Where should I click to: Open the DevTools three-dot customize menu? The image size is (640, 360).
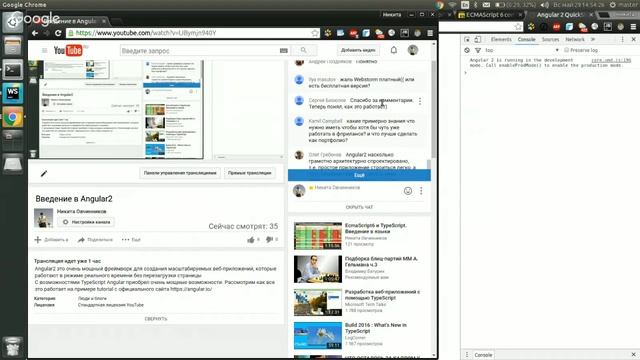pos(622,40)
